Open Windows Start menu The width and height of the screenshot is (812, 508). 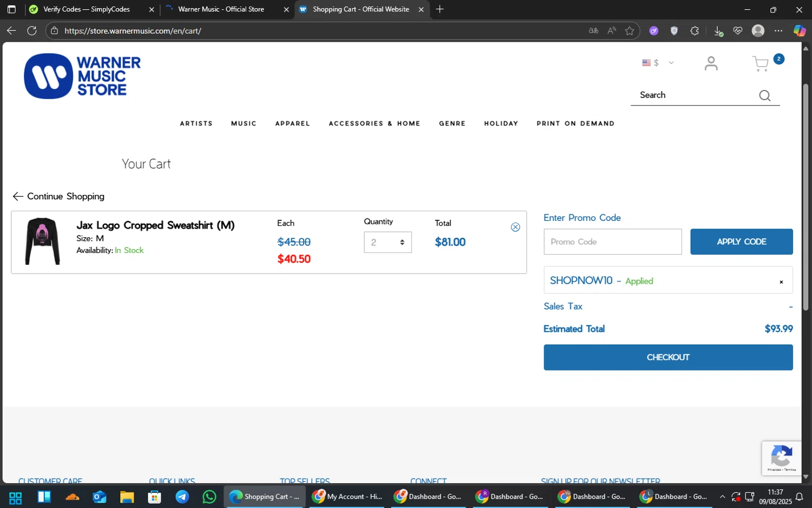click(x=15, y=497)
